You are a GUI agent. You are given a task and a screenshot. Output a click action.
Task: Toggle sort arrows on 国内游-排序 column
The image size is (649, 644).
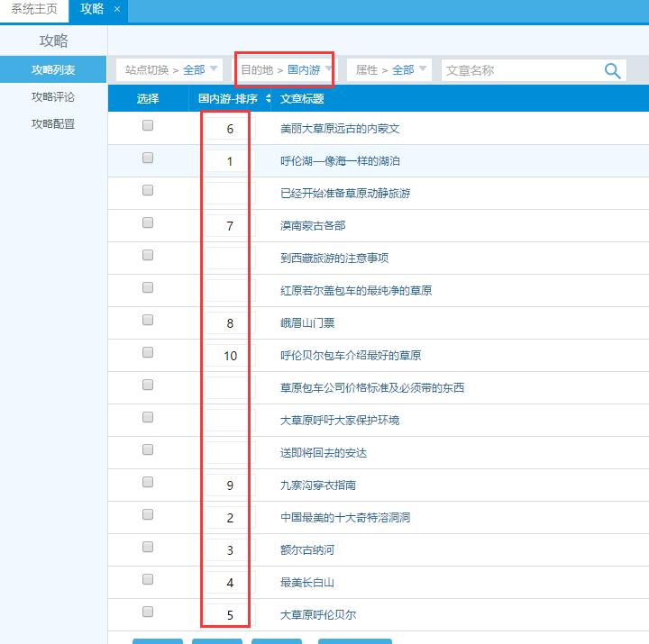(x=269, y=98)
